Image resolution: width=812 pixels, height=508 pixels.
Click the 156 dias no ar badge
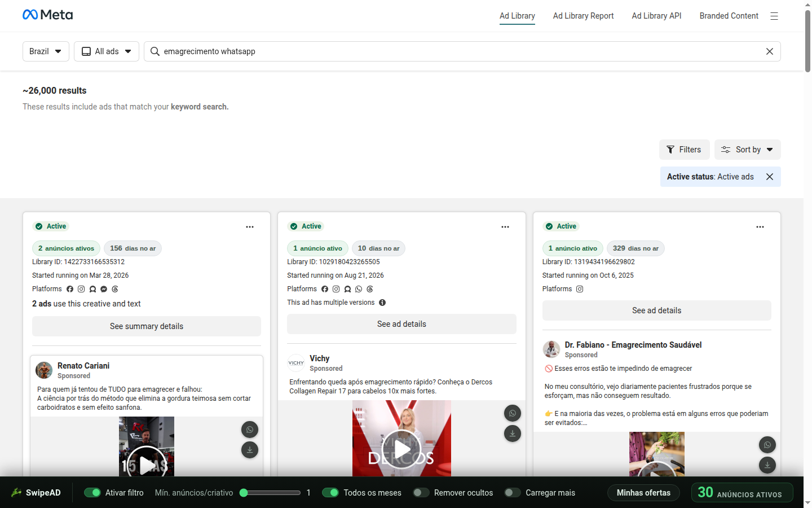[x=133, y=248]
